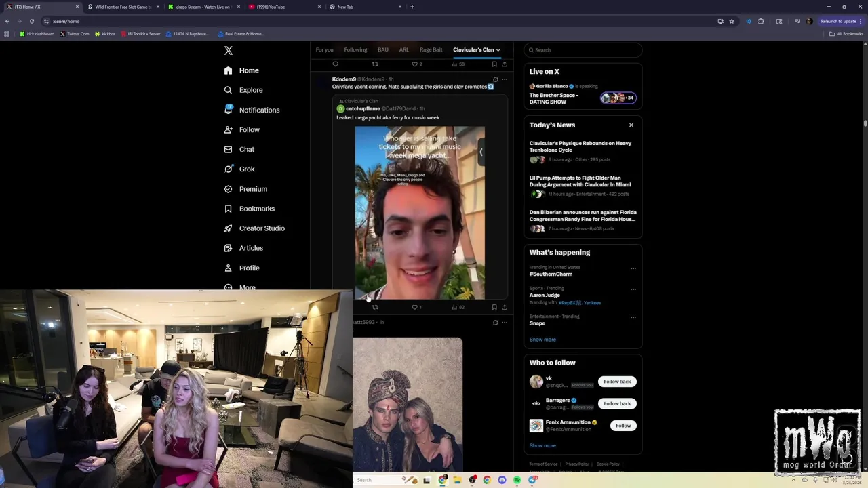Open the couple photo in second post

pos(408,403)
